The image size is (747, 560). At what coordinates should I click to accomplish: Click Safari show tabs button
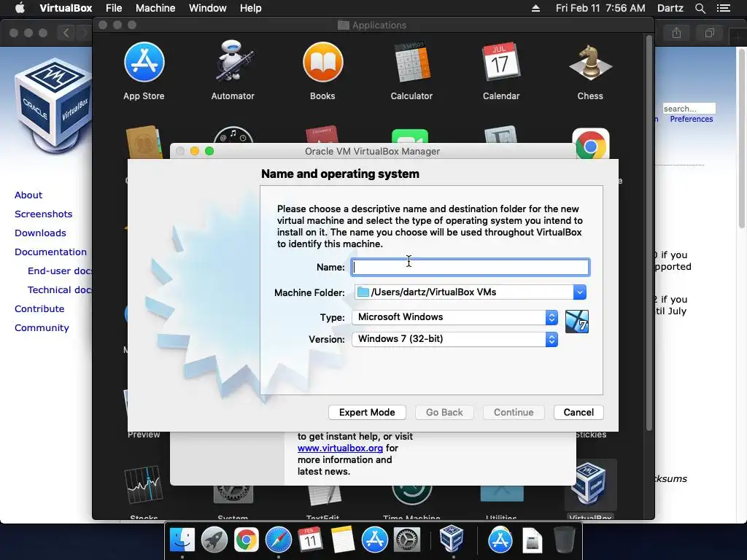point(710,33)
